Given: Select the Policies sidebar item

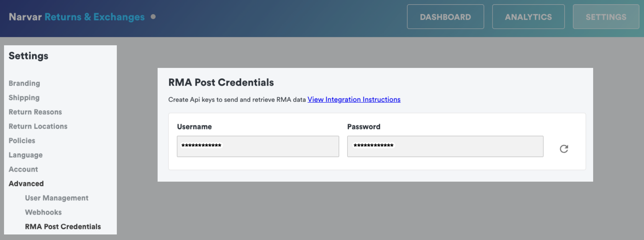Looking at the screenshot, I should pos(22,141).
